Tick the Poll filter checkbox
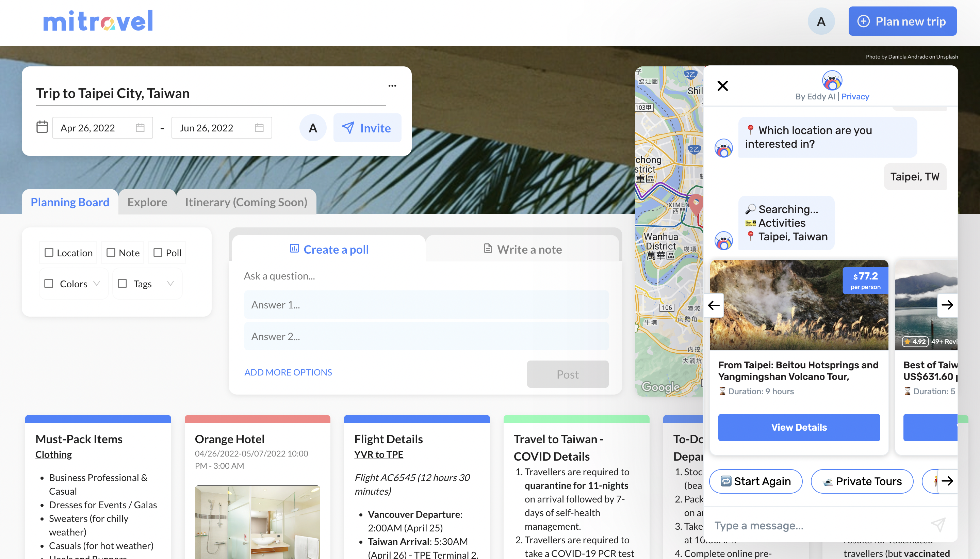This screenshot has width=980, height=559. click(x=158, y=253)
